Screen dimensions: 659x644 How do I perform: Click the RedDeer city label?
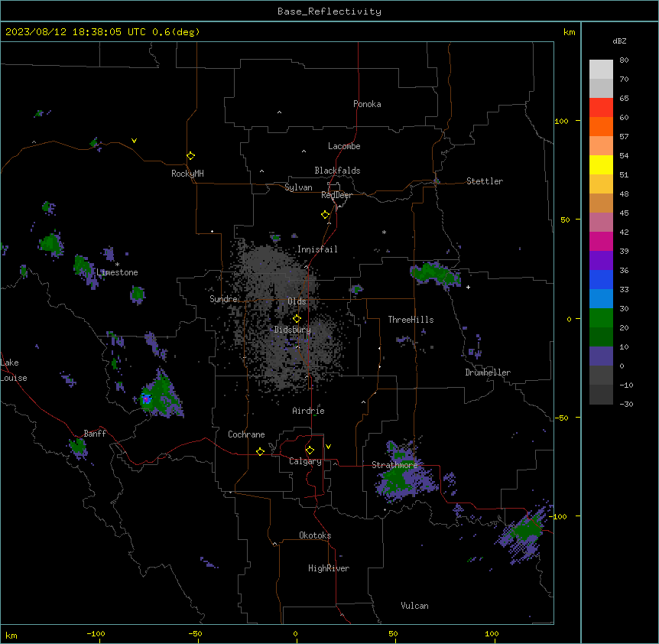pyautogui.click(x=336, y=195)
